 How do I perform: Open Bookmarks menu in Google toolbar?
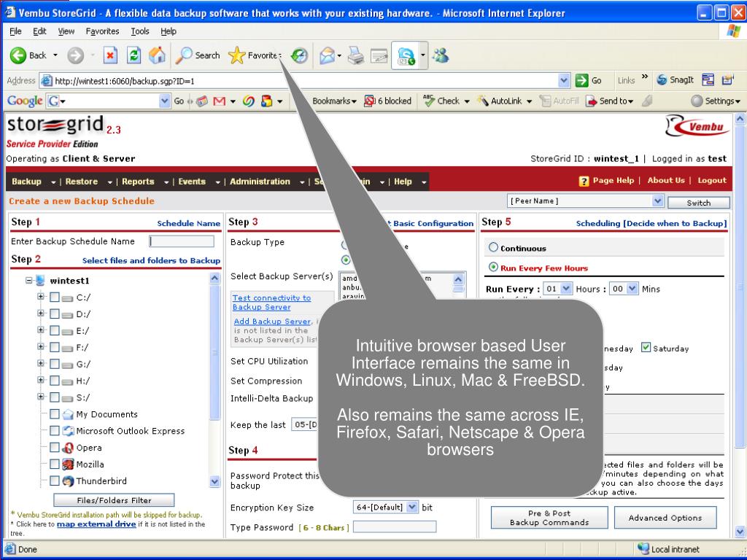click(x=334, y=101)
